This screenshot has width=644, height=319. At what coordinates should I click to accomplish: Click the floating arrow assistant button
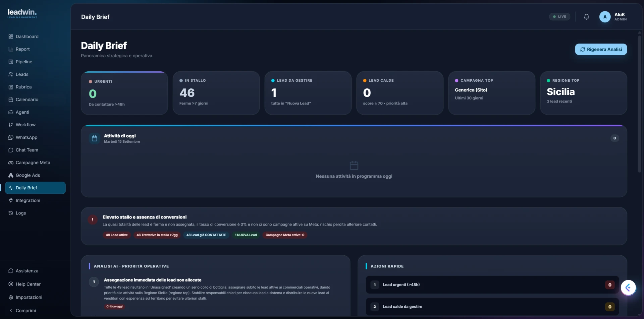click(x=628, y=288)
